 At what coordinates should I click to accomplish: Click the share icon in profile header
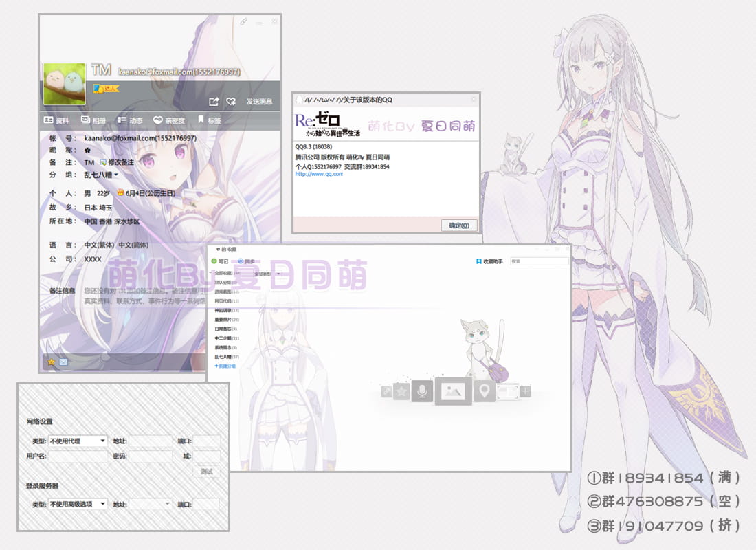click(214, 102)
